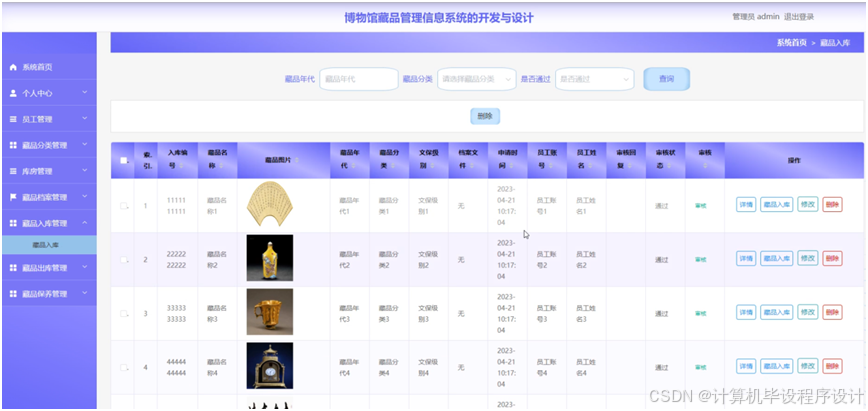Click 退出登录 to log out
The height and width of the screenshot is (411, 868).
pyautogui.click(x=799, y=17)
